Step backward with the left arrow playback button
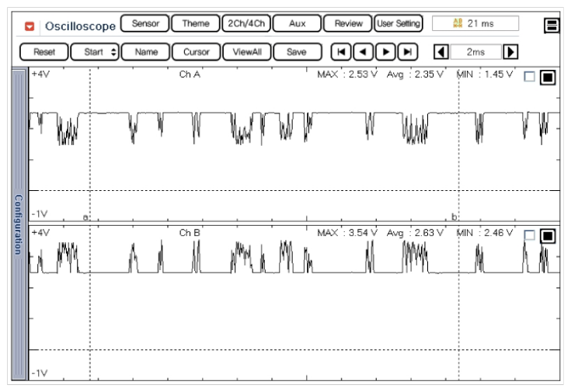This screenshot has height=392, width=571. tap(363, 52)
